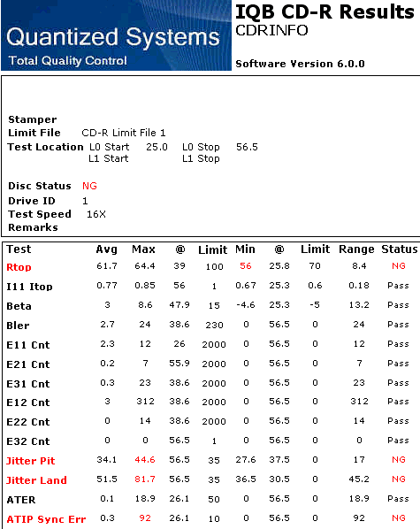The height and width of the screenshot is (529, 420).
Task: Click the Jitter Land max value 81.7
Action: coord(145,479)
